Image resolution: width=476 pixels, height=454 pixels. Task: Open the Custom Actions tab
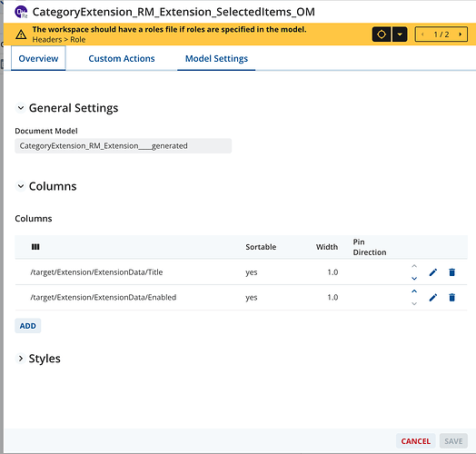(122, 58)
